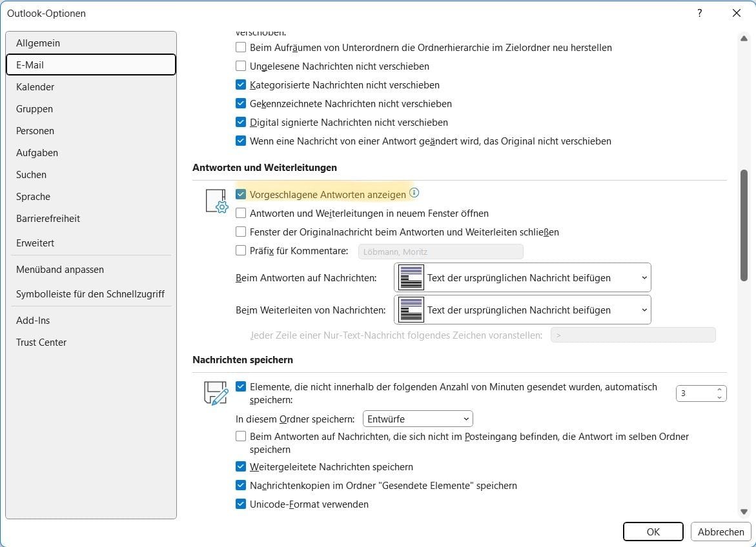This screenshot has width=756, height=547.
Task: Toggle Vorgeschlagene Antworten anzeigen checkbox
Action: (x=241, y=194)
